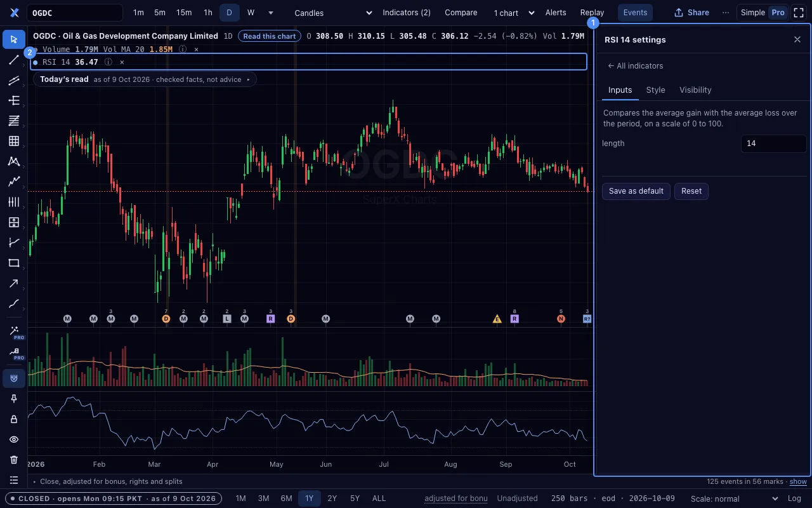Toggle drawings visibility eye icon

[x=14, y=439]
